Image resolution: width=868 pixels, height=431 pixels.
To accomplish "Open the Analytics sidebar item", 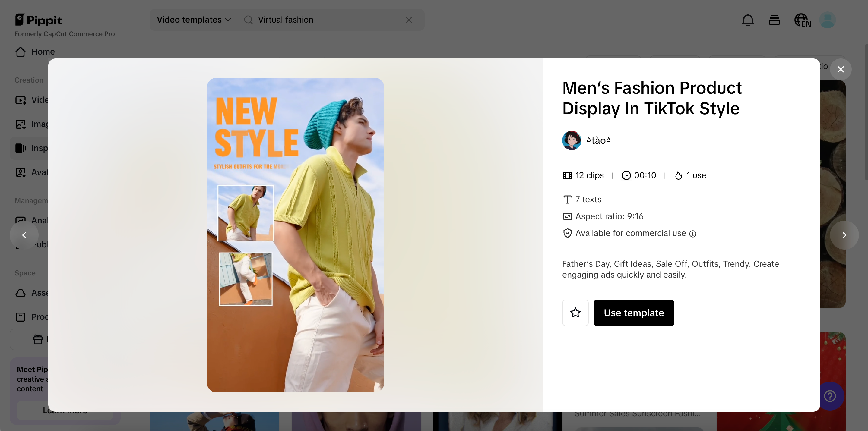I will pos(32,221).
